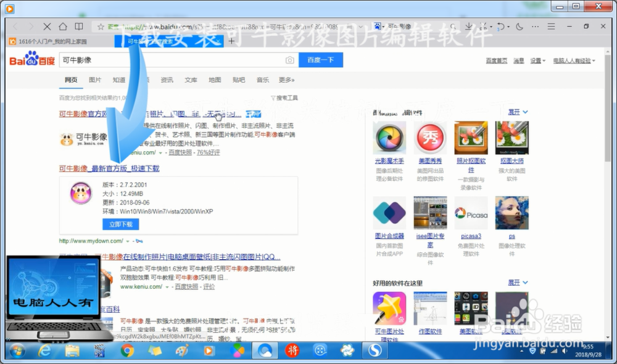Open the three-line browser menu icon
This screenshot has height=364, width=617.
551,27
